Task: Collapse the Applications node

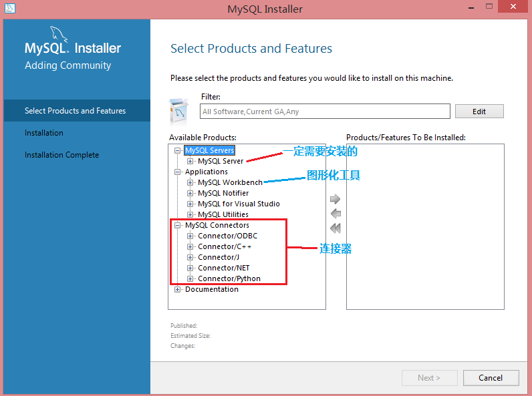Action: coord(177,172)
